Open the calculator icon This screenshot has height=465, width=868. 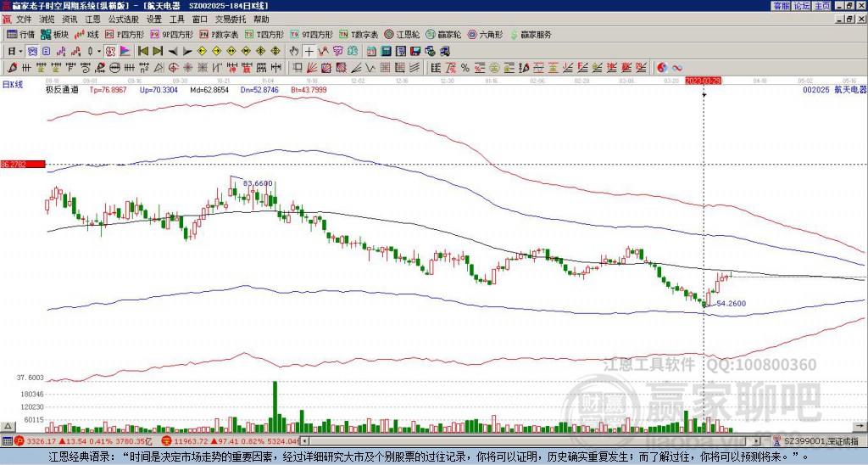386,51
